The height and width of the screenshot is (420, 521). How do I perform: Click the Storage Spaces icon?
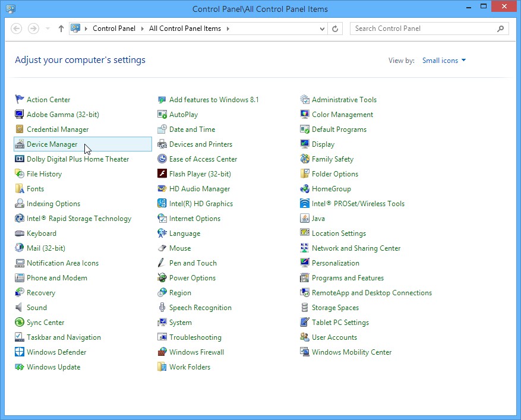(x=305, y=307)
